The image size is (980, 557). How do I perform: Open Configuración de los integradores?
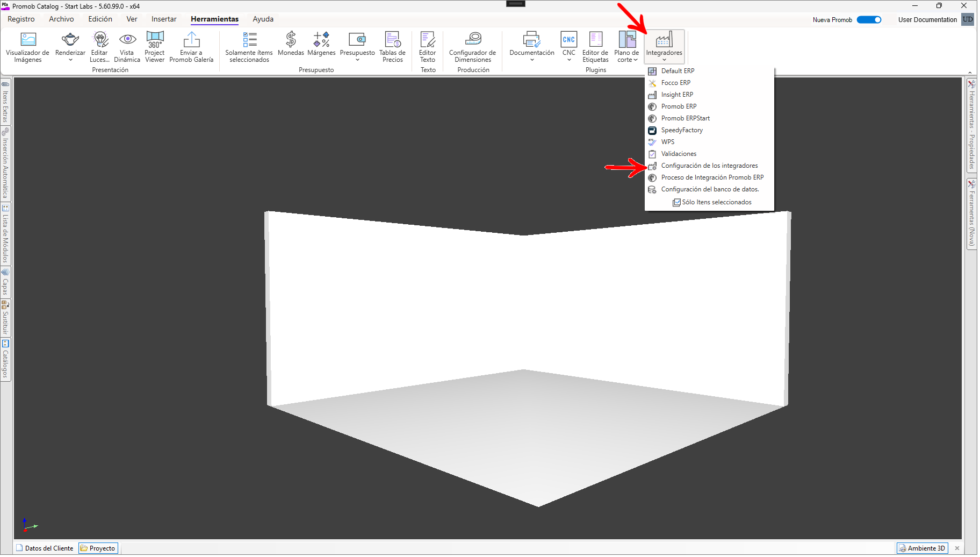[x=709, y=166]
